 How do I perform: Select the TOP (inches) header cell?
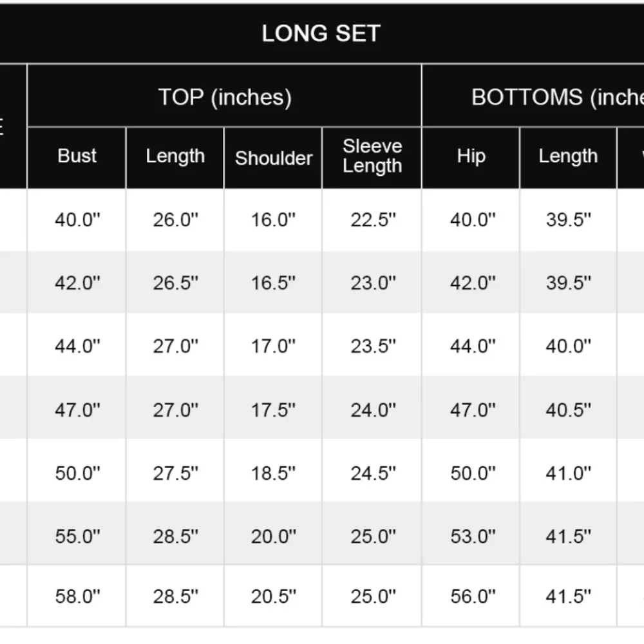point(225,97)
